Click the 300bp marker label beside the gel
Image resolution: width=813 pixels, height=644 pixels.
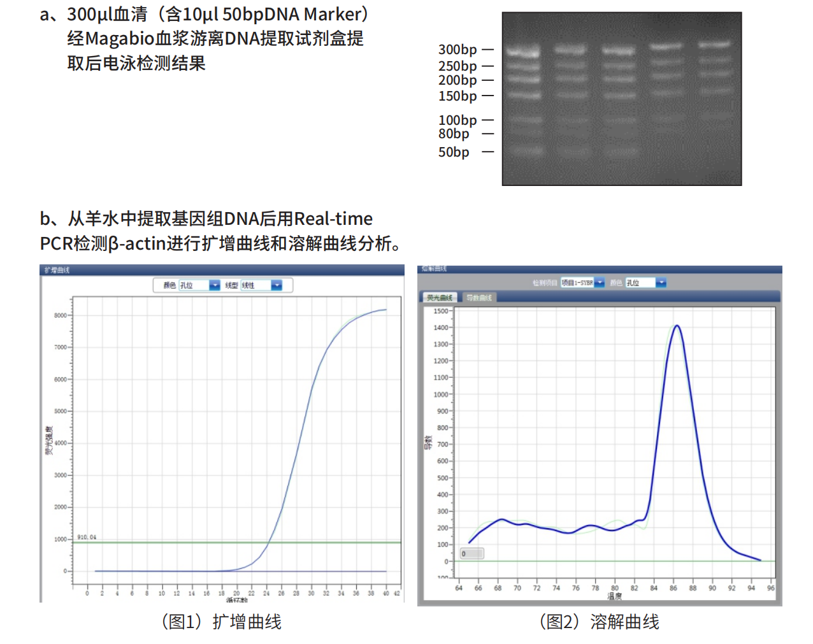457,50
